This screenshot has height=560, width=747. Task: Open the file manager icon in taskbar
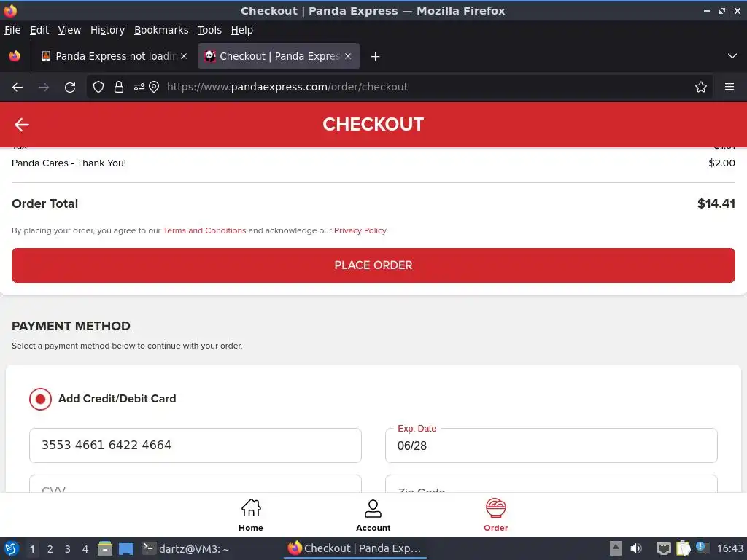[105, 548]
